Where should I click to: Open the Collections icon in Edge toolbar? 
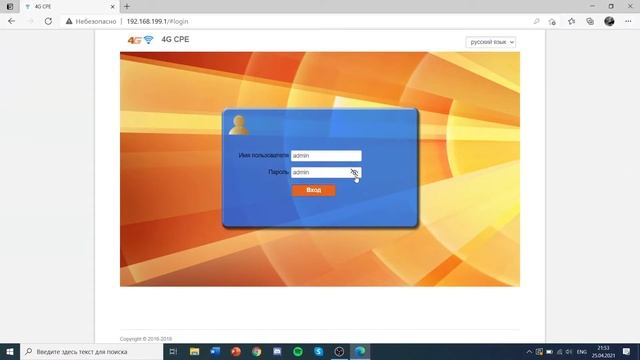[590, 21]
